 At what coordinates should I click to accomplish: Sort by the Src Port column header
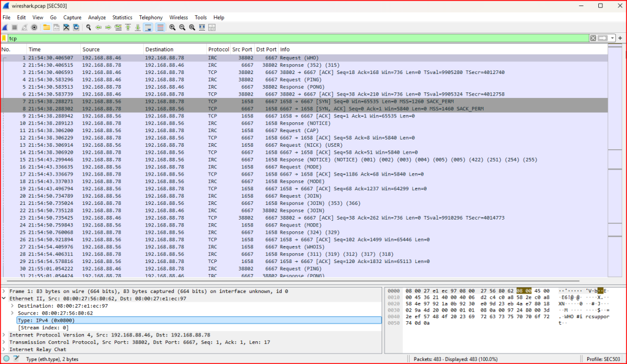click(242, 50)
